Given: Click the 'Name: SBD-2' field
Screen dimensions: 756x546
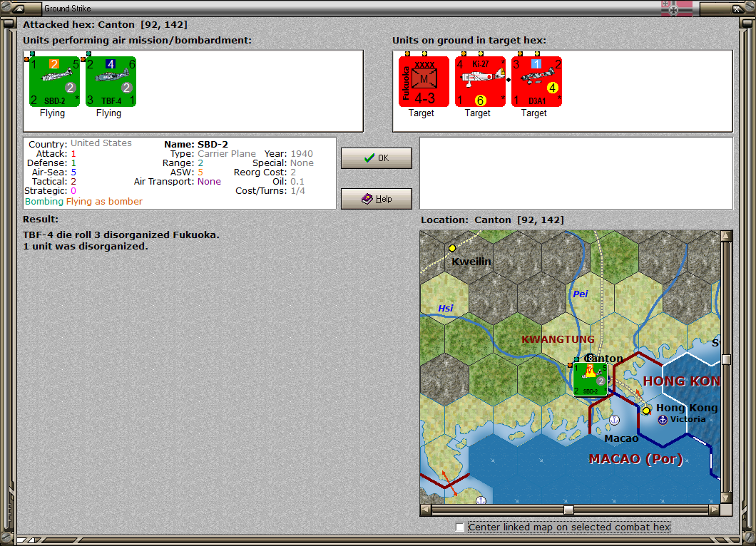Looking at the screenshot, I should (196, 144).
